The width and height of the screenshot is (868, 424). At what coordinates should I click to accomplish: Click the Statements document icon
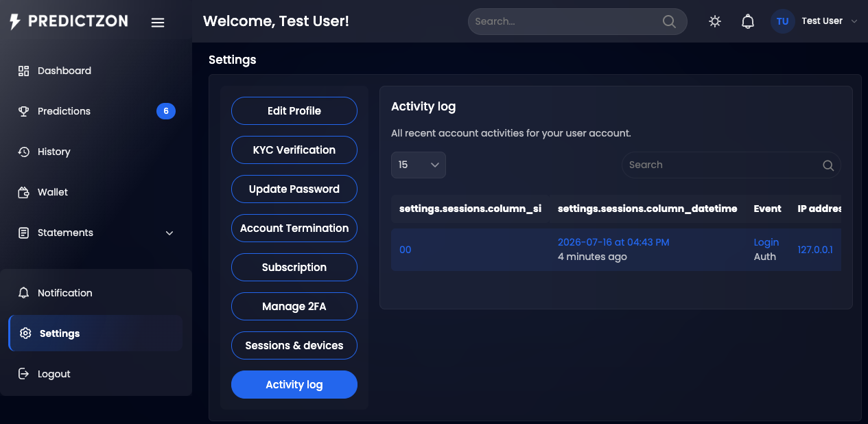coord(24,233)
